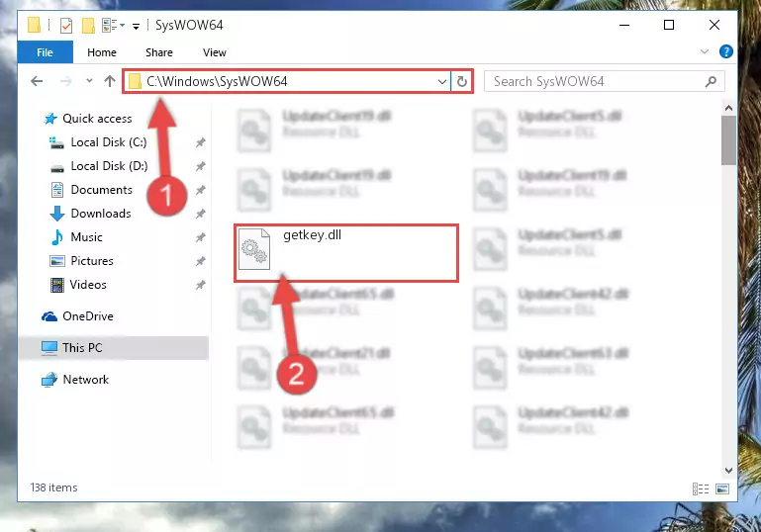This screenshot has width=761, height=532.
Task: Click the Network icon in sidebar
Action: (x=49, y=380)
